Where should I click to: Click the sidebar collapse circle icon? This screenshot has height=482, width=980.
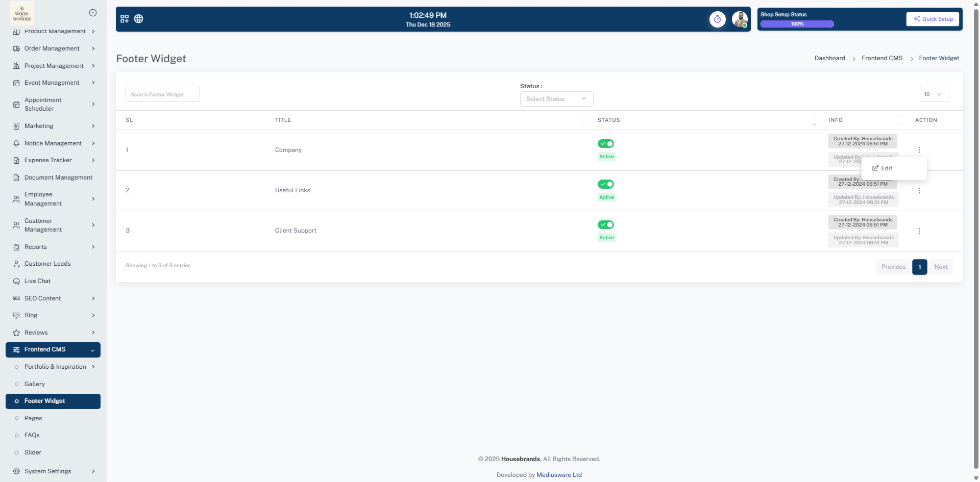pyautogui.click(x=93, y=13)
